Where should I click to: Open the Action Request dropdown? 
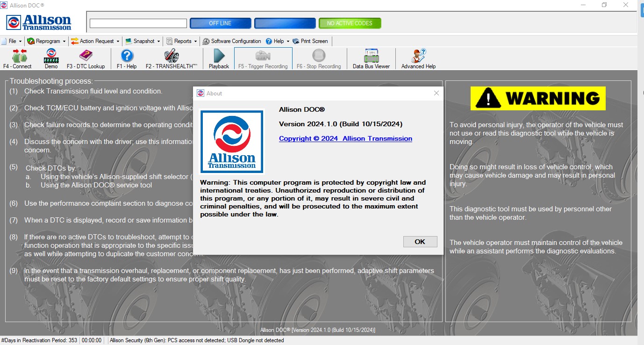click(x=95, y=41)
